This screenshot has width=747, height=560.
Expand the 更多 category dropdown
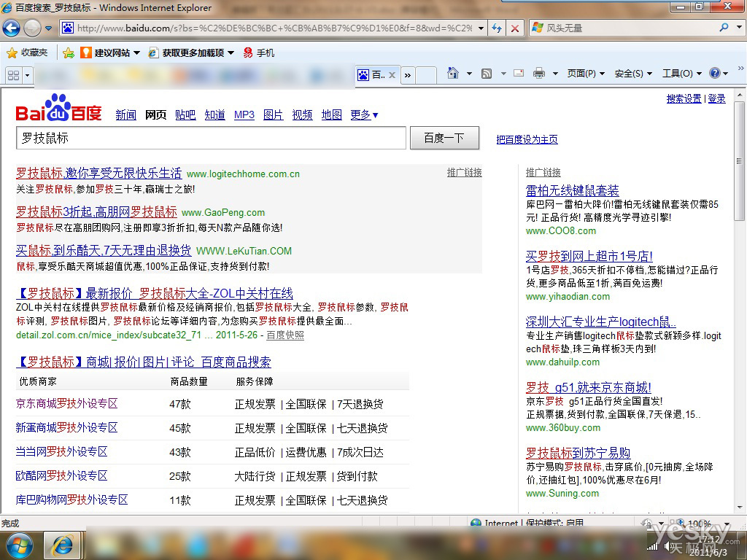click(364, 114)
